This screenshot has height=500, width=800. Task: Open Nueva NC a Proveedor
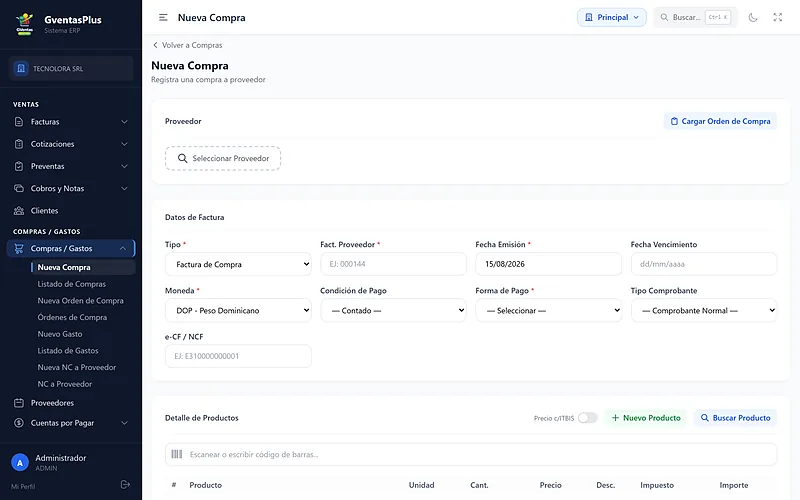(x=77, y=367)
